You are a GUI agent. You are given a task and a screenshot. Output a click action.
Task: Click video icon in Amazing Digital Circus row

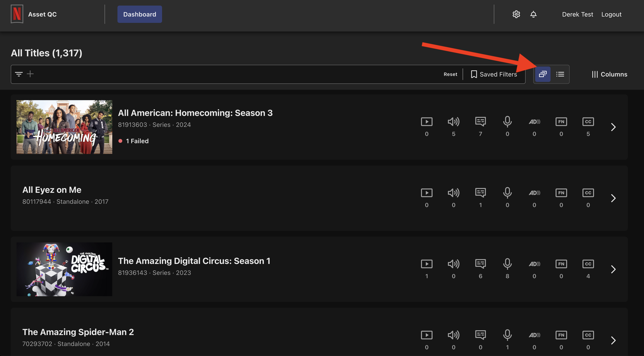click(427, 264)
